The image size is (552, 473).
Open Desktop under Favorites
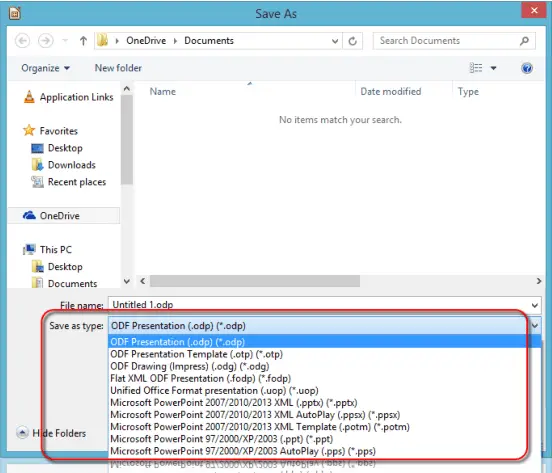pyautogui.click(x=65, y=148)
